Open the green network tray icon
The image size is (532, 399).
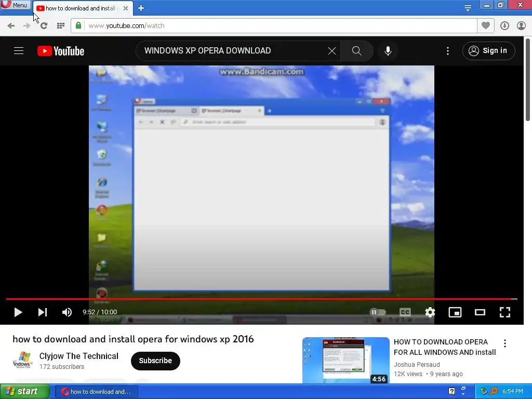tap(484, 392)
